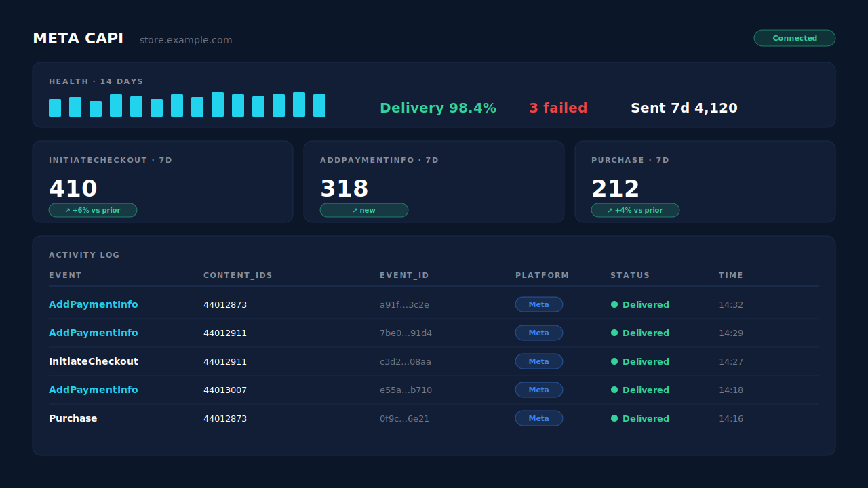Click the Connected status badge
The width and height of the screenshot is (868, 488).
click(795, 38)
